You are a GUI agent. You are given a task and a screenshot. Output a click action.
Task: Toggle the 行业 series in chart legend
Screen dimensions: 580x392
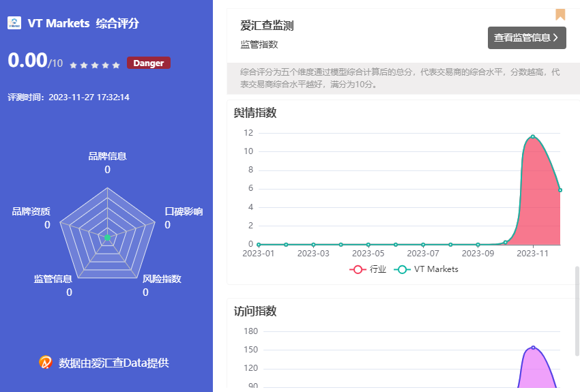[368, 269]
